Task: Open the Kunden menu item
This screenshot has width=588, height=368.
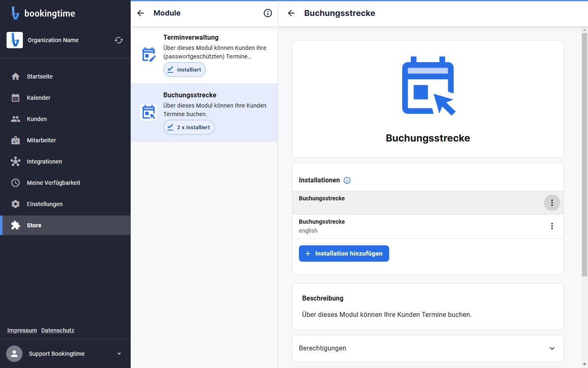Action: [65, 119]
